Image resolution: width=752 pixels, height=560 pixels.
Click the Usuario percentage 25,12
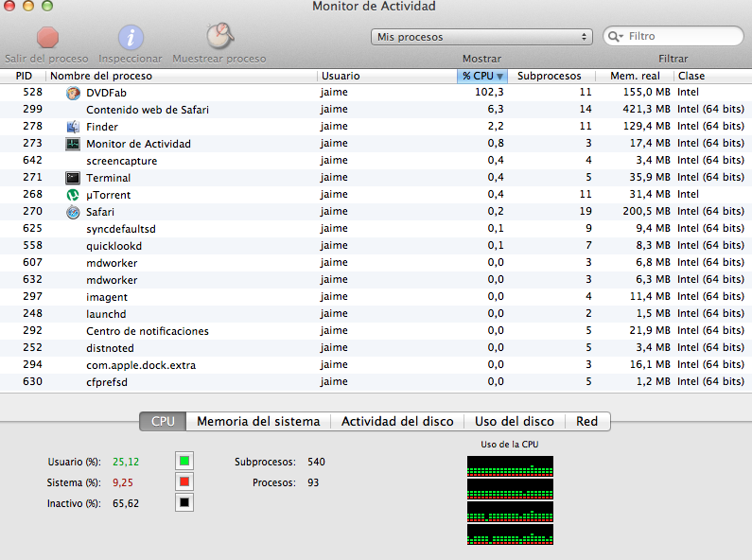click(126, 462)
